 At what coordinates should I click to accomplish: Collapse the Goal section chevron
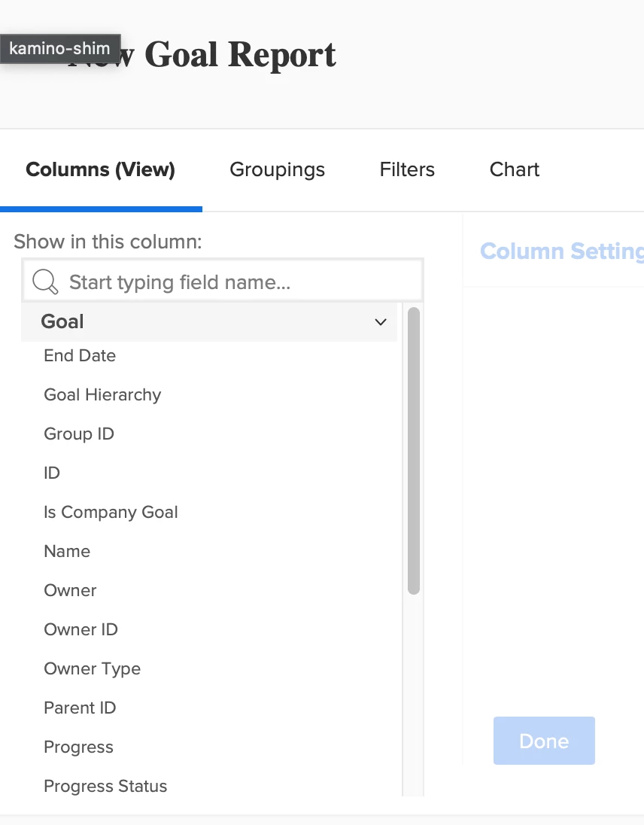[381, 322]
